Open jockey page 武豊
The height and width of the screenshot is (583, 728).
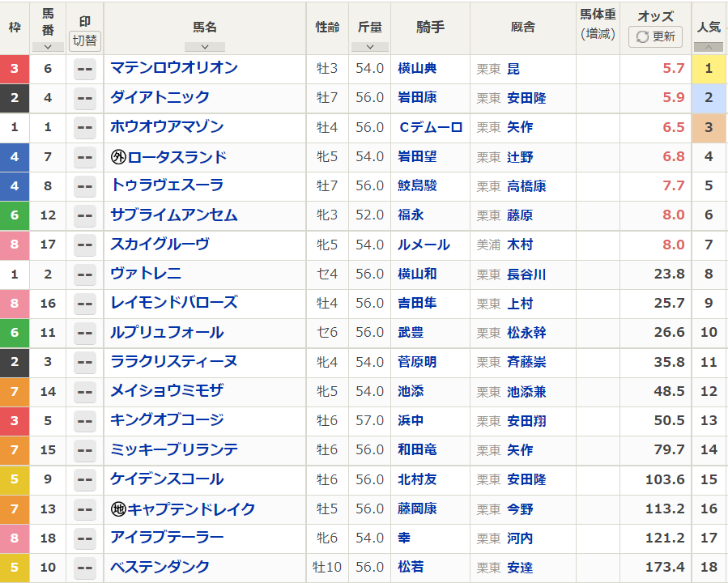(x=411, y=332)
